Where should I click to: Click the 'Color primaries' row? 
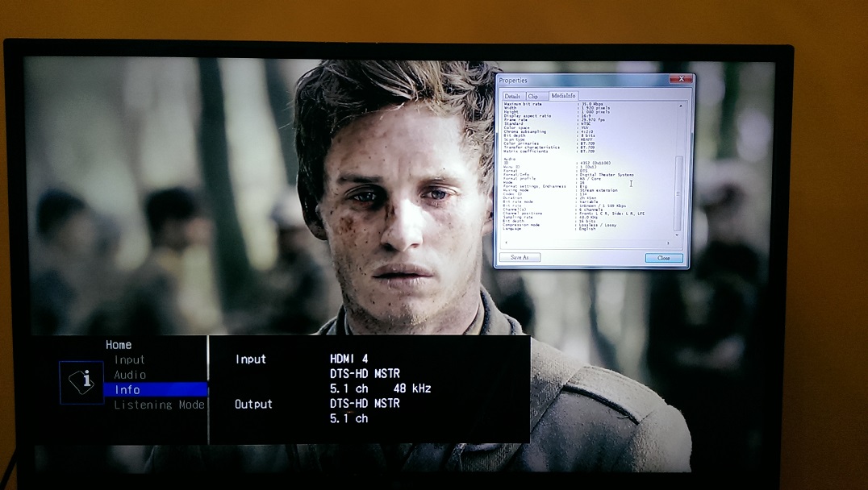549,143
